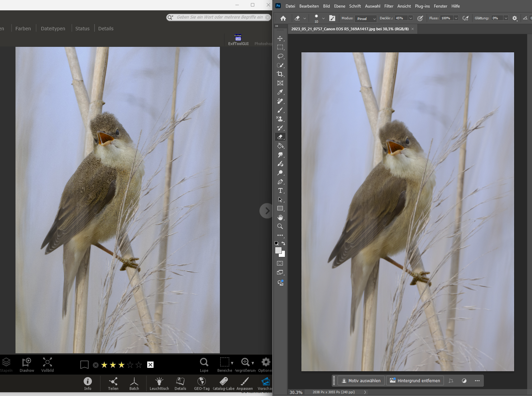Expand collapsed Photoshop toolbar double-arrow
The width and height of the screenshot is (532, 396).
[277, 26]
